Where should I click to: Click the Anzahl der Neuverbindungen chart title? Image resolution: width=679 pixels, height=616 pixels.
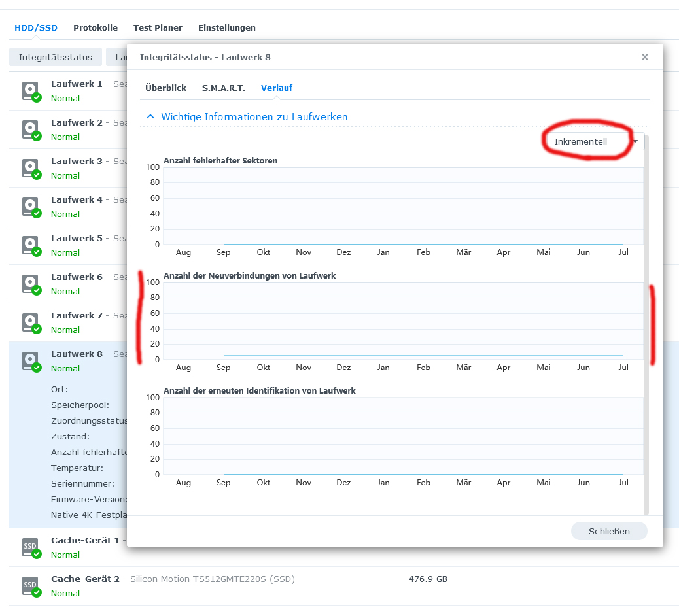(x=249, y=276)
